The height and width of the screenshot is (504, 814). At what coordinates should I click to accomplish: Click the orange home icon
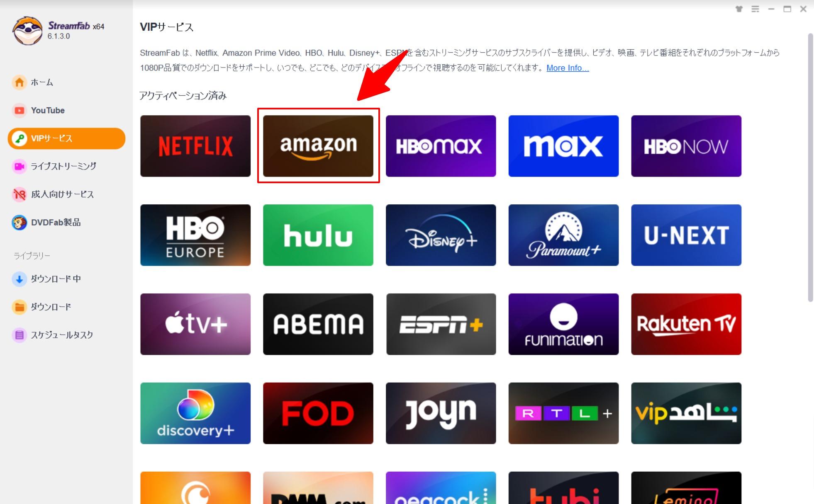19,82
